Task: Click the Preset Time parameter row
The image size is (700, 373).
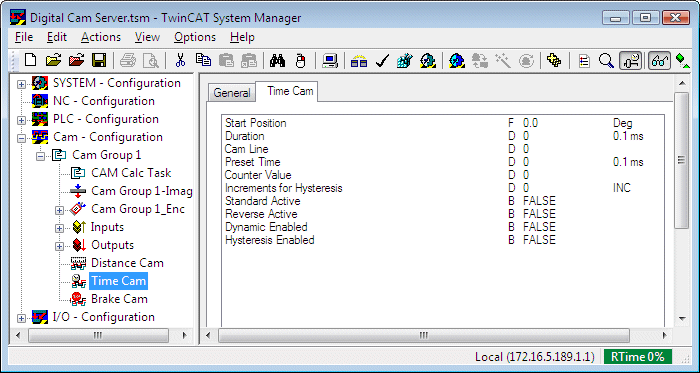Action: [x=442, y=162]
